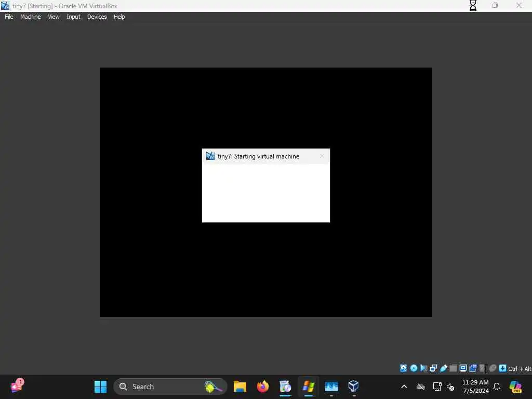Viewport: 532px width, 399px height.
Task: Click the CPU virtualization status icon
Action: (483, 368)
